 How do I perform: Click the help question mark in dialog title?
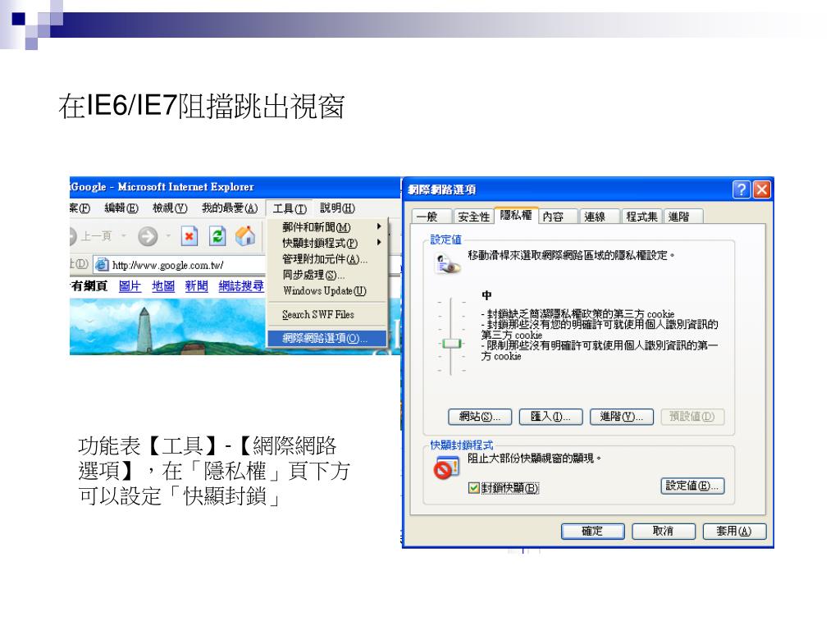click(x=741, y=189)
